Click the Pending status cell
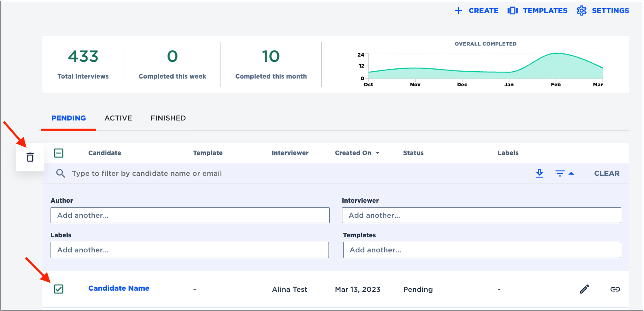 click(x=418, y=289)
